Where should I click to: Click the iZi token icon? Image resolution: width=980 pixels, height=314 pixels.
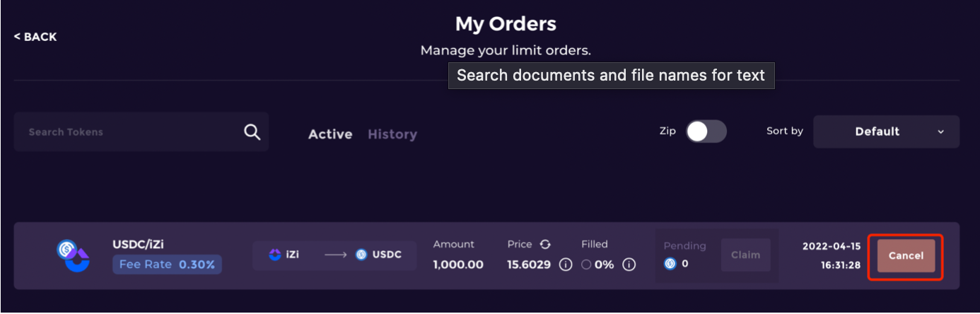(275, 255)
